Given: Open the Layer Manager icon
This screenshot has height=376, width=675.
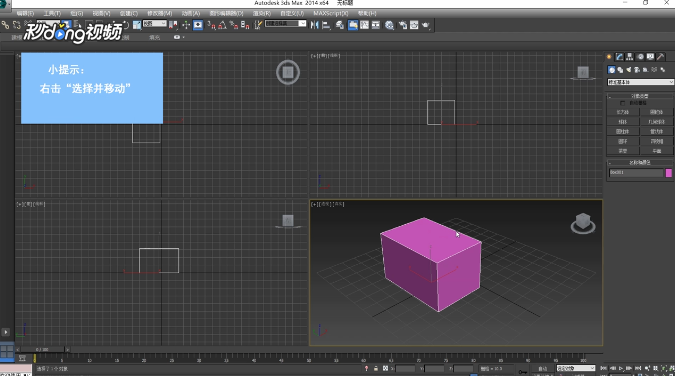Looking at the screenshot, I should (x=340, y=25).
